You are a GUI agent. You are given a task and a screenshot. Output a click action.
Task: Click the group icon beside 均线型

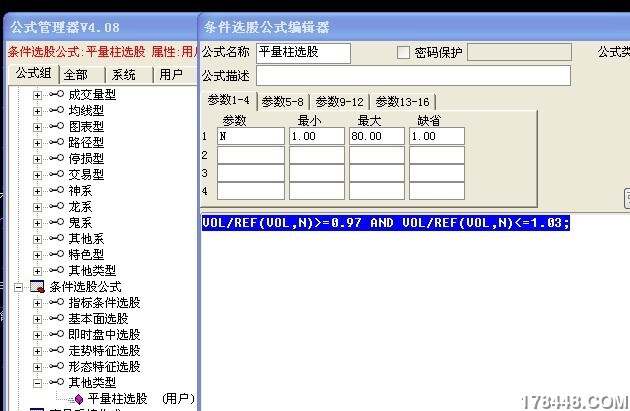click(x=56, y=110)
